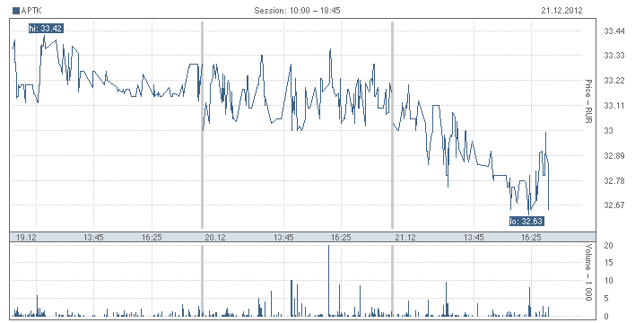Click the APTK ticker label
This screenshot has height=323, width=644.
point(31,11)
